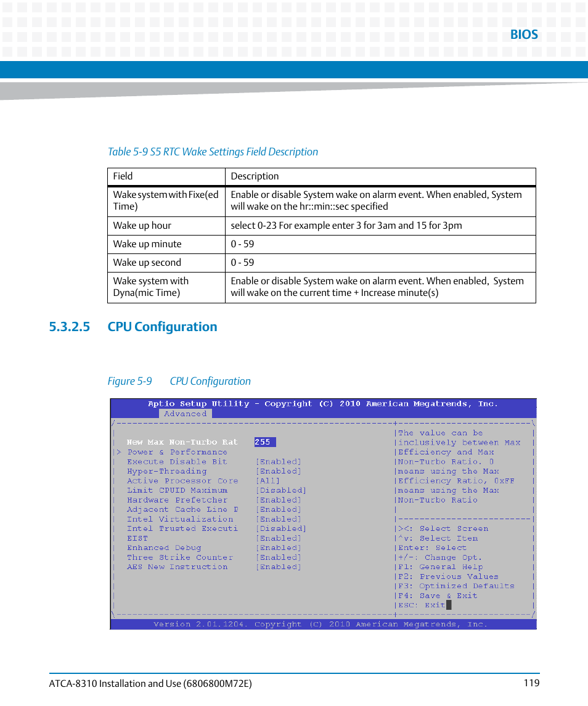Select the AES New Instruction [Enabled] value
588x706 pixels.
click(278, 567)
